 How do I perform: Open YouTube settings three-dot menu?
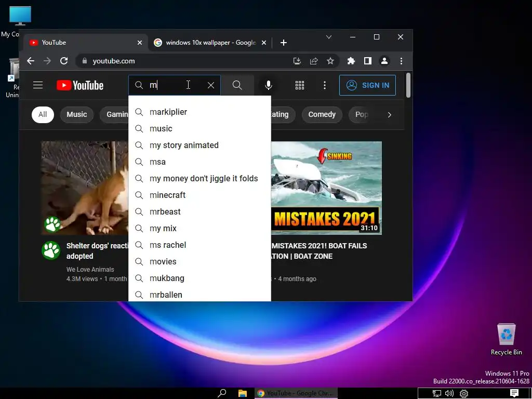click(325, 85)
